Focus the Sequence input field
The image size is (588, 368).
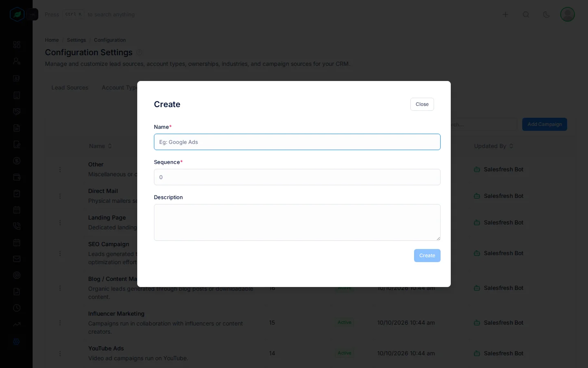click(297, 177)
